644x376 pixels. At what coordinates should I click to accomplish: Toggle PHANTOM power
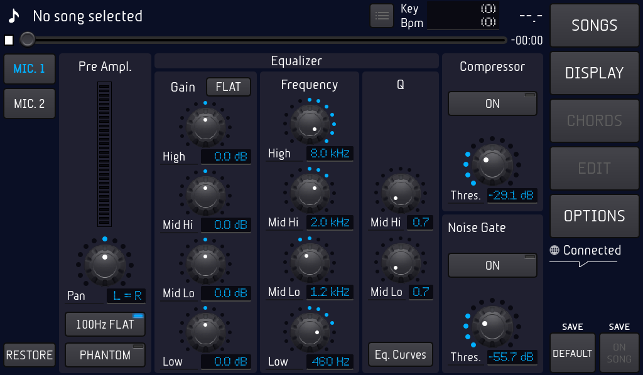(x=105, y=355)
